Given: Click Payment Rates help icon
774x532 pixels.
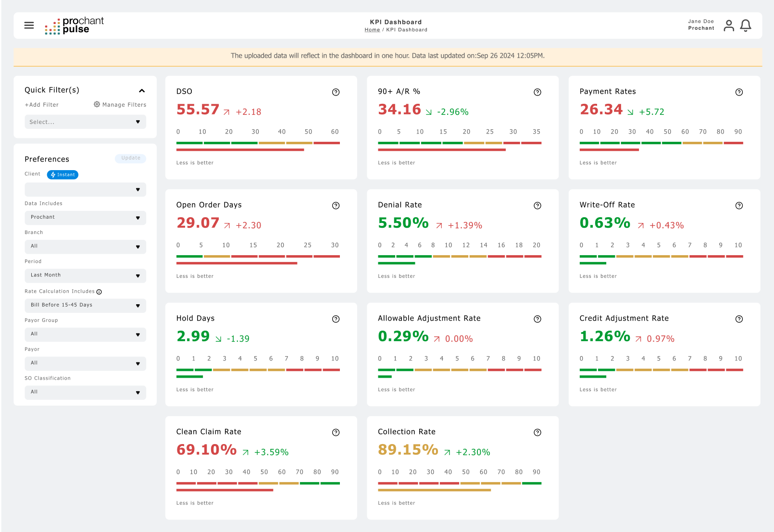Looking at the screenshot, I should pos(739,92).
